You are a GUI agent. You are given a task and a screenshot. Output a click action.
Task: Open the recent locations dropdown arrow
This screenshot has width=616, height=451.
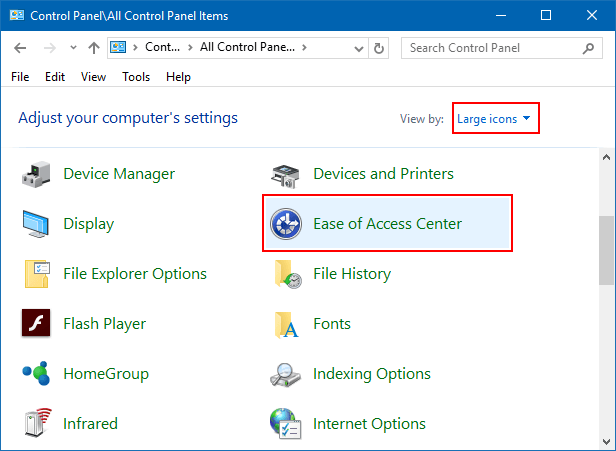(73, 48)
